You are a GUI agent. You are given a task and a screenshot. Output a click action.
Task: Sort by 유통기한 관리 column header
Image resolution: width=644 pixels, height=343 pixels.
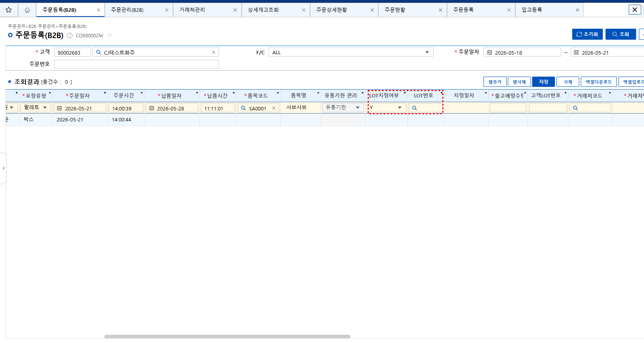(343, 95)
